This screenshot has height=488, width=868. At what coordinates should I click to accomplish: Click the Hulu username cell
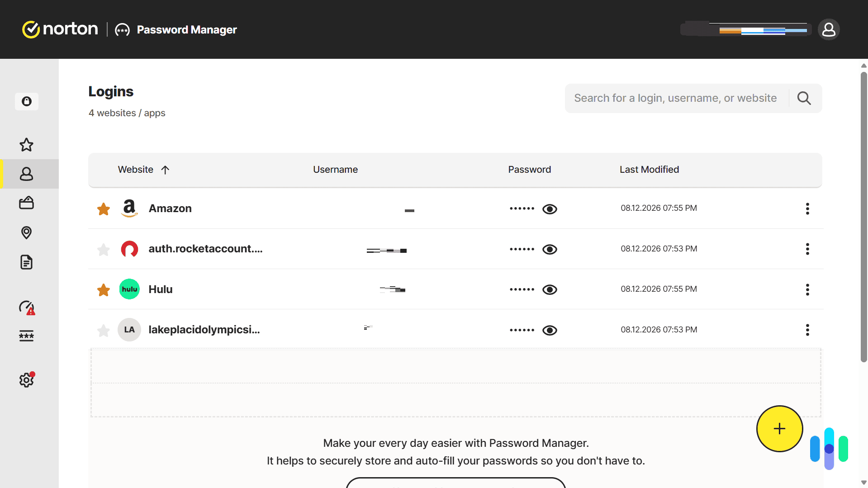coord(393,289)
